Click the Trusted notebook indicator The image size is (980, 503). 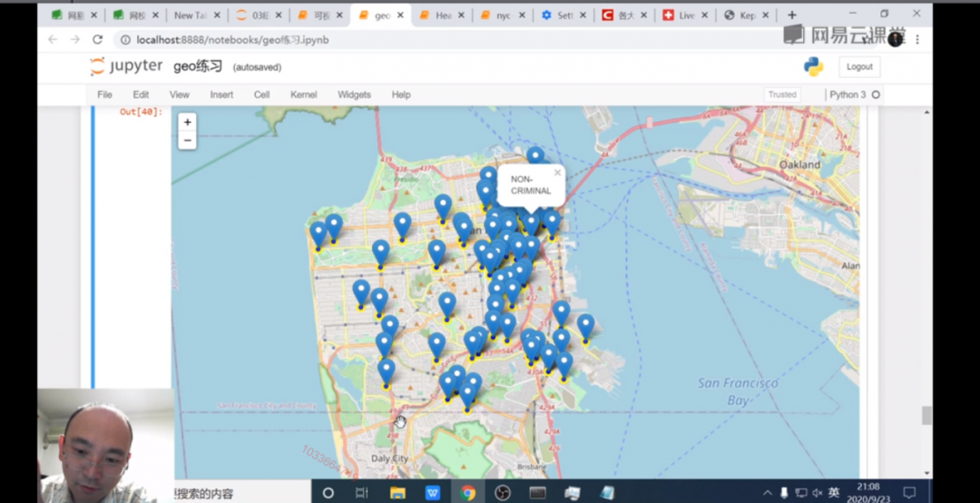point(781,94)
